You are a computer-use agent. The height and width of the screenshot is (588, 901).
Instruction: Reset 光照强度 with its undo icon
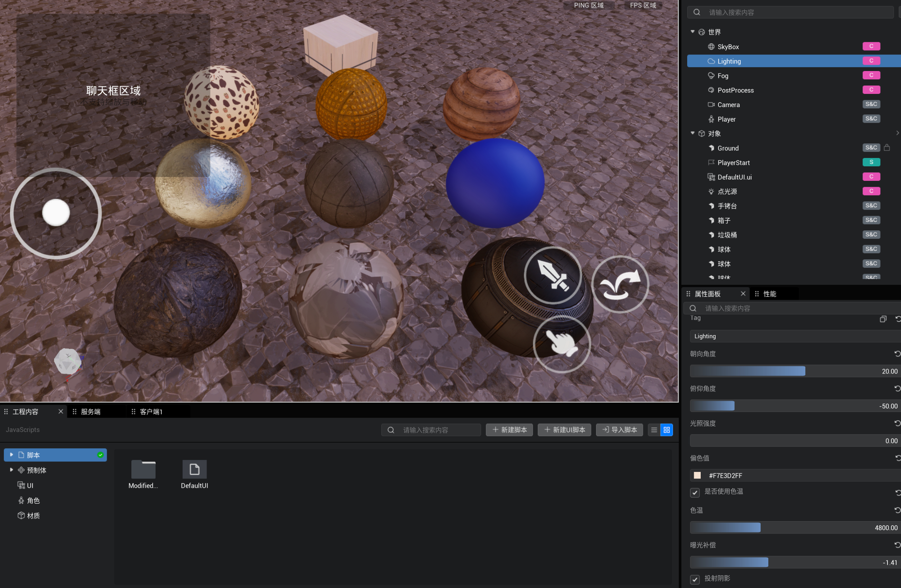coord(897,423)
